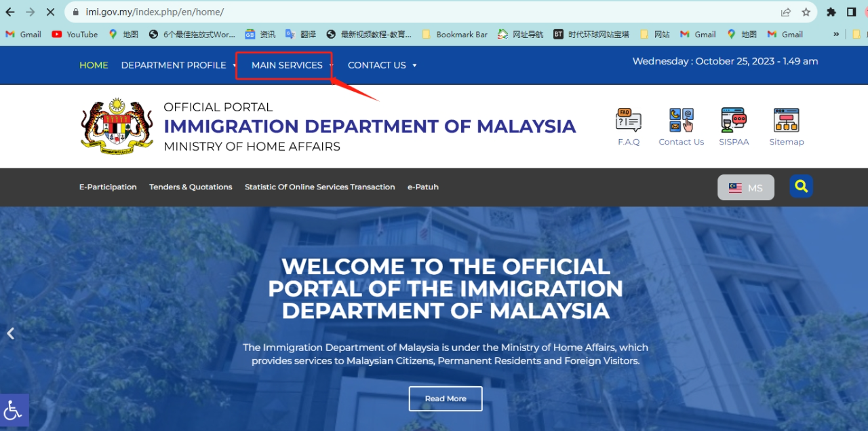Click the yellow magnifier search button
This screenshot has width=868, height=431.
[801, 187]
